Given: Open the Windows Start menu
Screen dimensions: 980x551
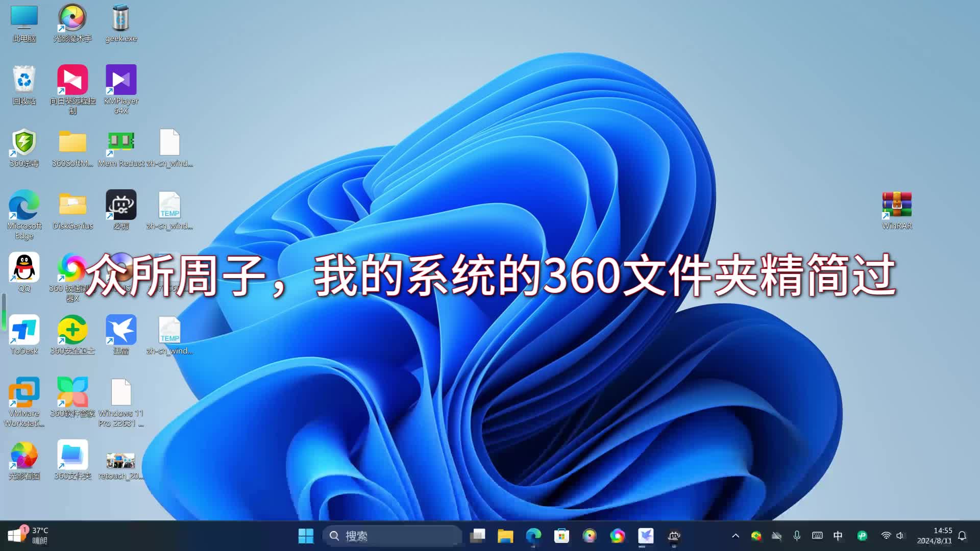Looking at the screenshot, I should (306, 536).
